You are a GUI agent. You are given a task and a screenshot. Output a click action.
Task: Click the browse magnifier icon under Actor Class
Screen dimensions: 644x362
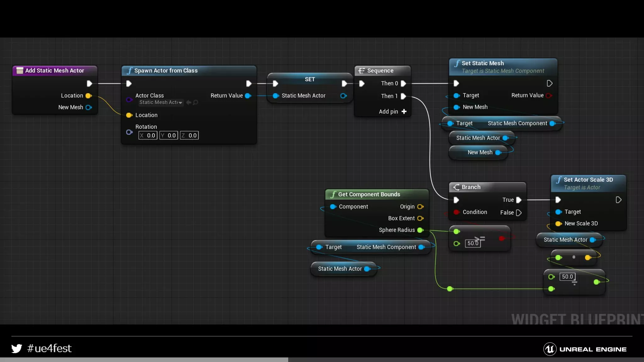(196, 102)
